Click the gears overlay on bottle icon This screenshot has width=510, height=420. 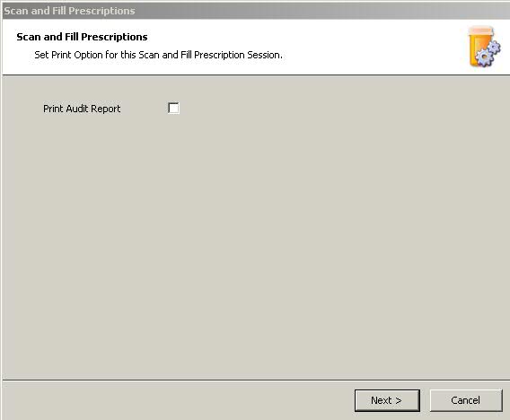pyautogui.click(x=488, y=54)
